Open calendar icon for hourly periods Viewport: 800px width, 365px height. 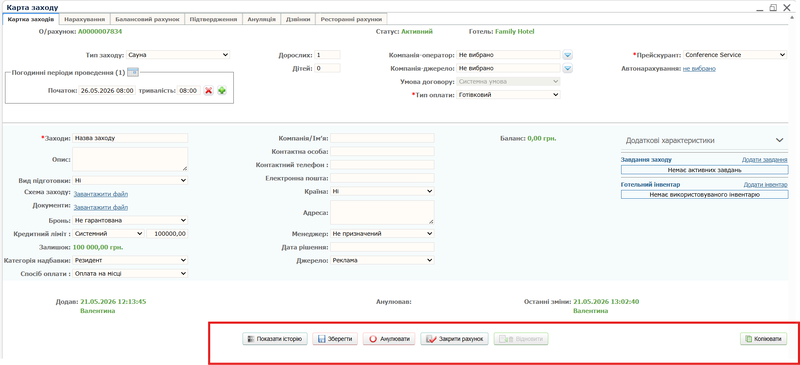[x=133, y=72]
